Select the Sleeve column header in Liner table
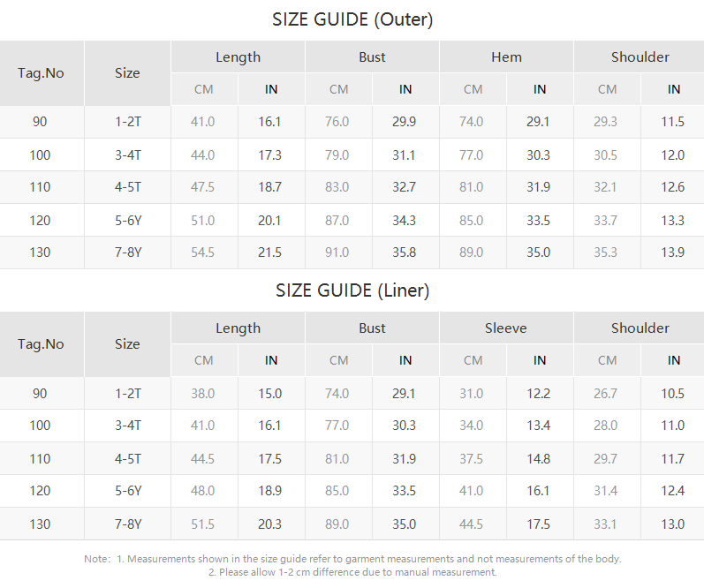This screenshot has height=588, width=704. click(x=506, y=328)
